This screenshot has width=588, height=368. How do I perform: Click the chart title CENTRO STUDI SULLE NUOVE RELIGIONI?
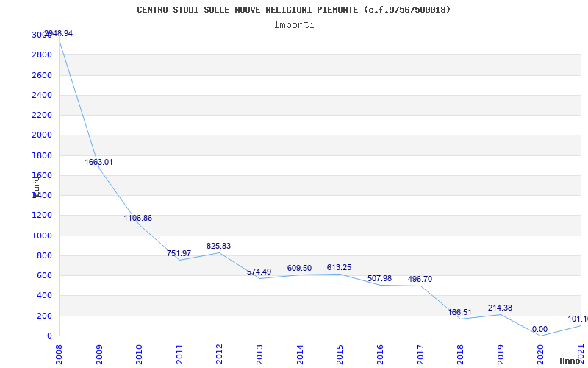tap(294, 10)
